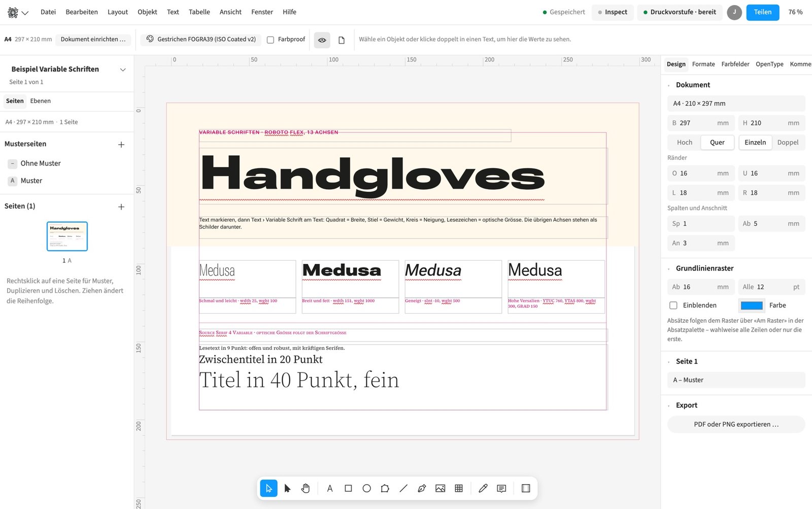Click the baseline Alle 12 pt field
The height and width of the screenshot is (509, 812).
[x=771, y=287]
